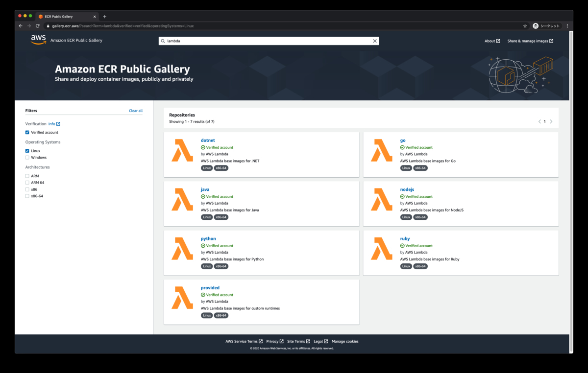Image resolution: width=588 pixels, height=373 pixels.
Task: Click 'Showing 1 - 7 results (of 7)'
Action: pos(192,121)
